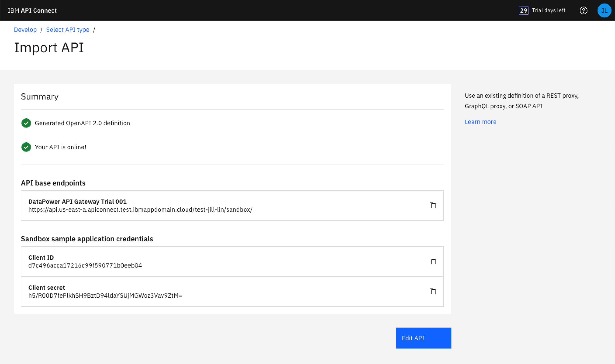
Task: Click the Client ID hash value
Action: pos(85,265)
